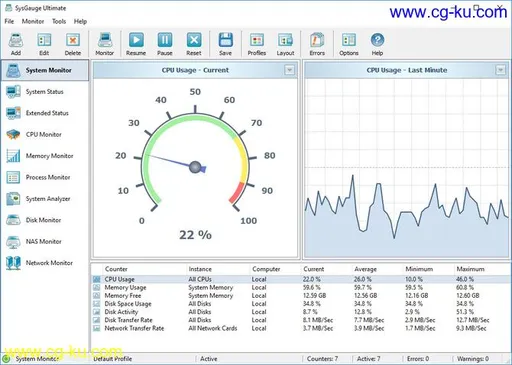512x365 pixels.
Task: Expand the CPU Usage - Last Minute panel dropdown
Action: point(500,70)
